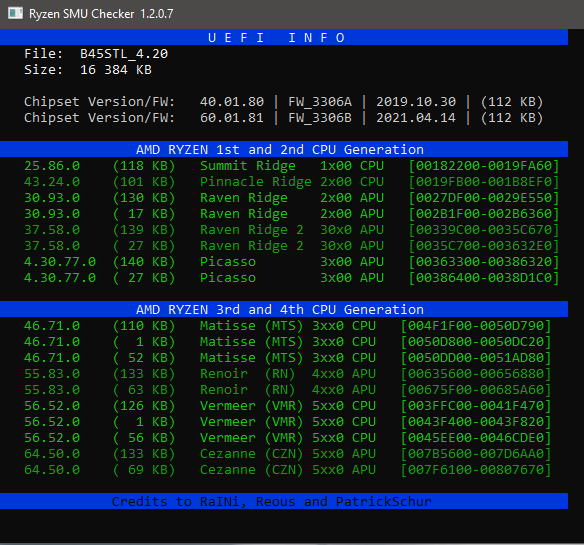Click the '(130 KB)' Raven Ridge size
584x545 pixels.
[144, 198]
